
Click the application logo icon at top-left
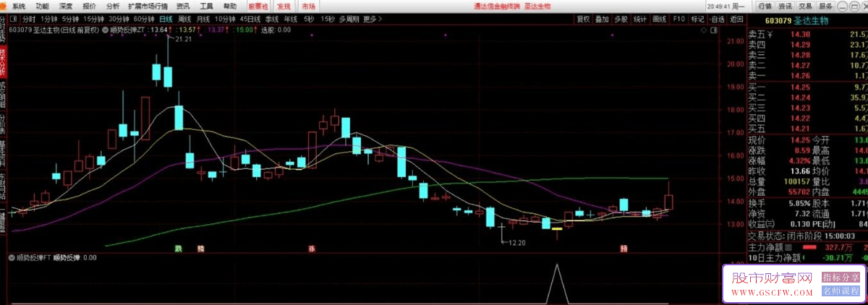tap(4, 5)
